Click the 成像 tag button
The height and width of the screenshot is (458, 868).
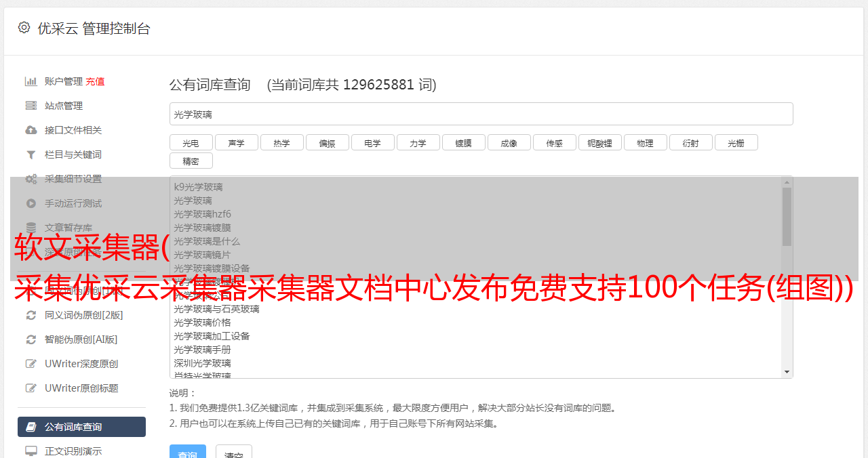coord(509,142)
